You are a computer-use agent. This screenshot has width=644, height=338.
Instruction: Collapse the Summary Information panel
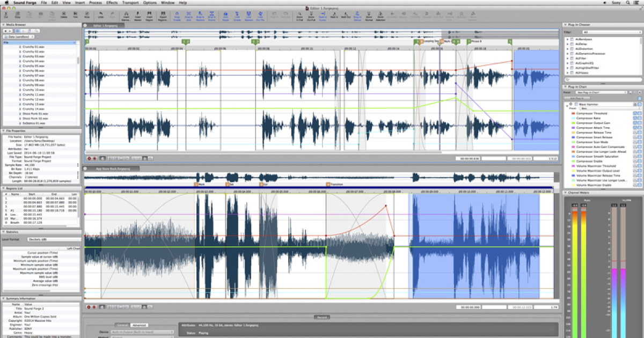click(3, 298)
